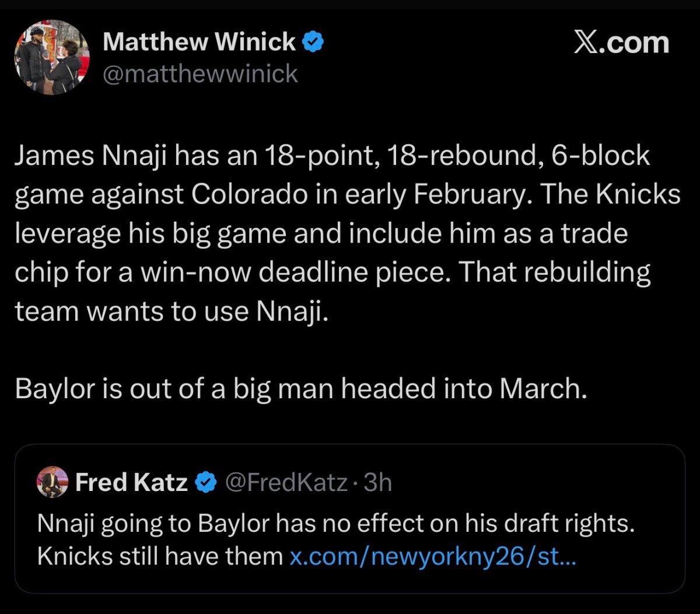The image size is (700, 614).
Task: Click the verified badge beside Matthew Winick
Action: (x=313, y=42)
